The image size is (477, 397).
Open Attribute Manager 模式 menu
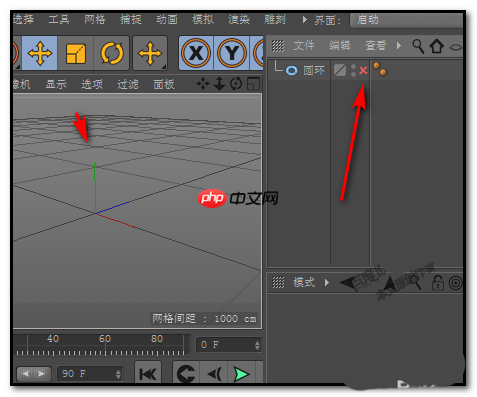coord(304,283)
